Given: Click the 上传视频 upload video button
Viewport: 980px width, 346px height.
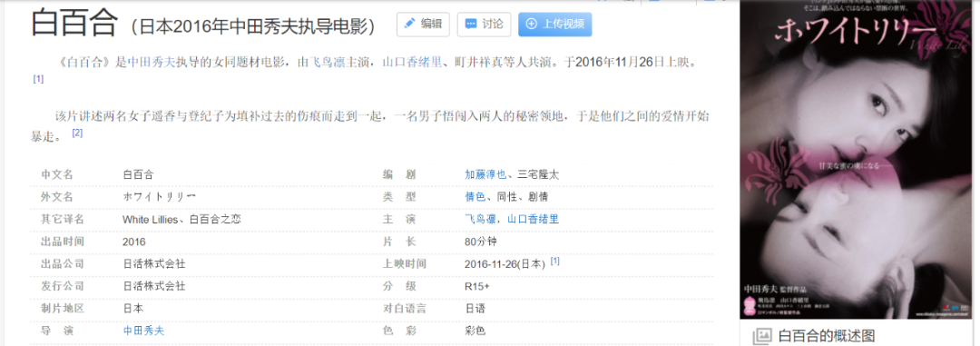Looking at the screenshot, I should [555, 25].
